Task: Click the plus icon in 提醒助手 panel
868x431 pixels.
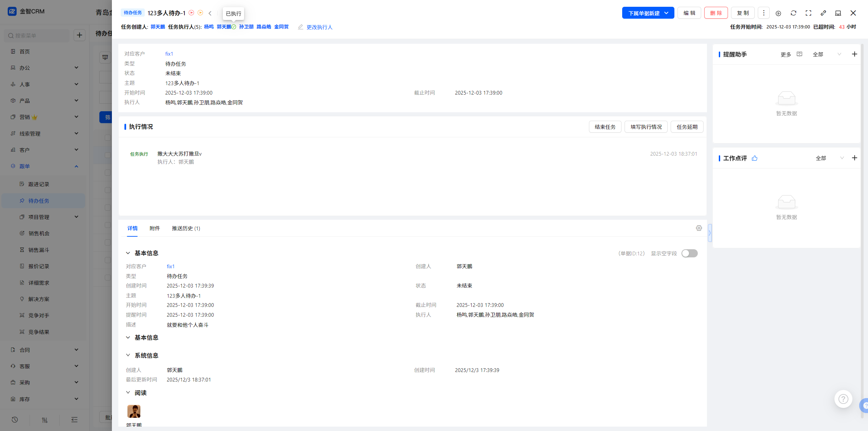Action: (x=854, y=54)
